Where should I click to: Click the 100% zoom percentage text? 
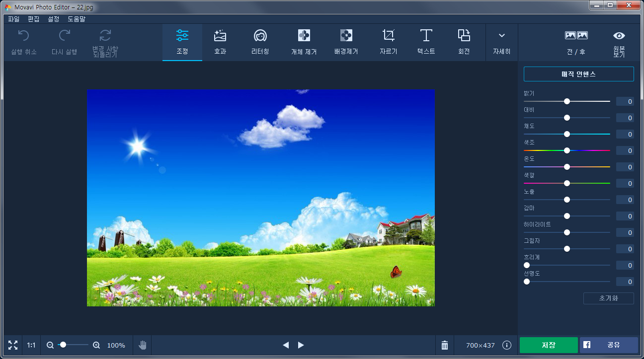pos(116,345)
